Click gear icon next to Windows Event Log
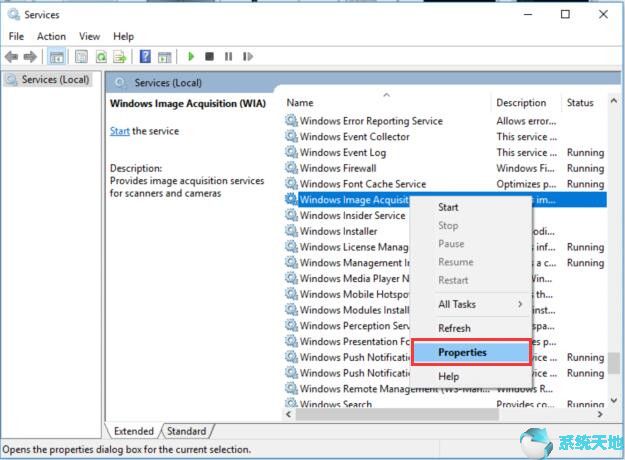The image size is (625, 460). (x=291, y=152)
